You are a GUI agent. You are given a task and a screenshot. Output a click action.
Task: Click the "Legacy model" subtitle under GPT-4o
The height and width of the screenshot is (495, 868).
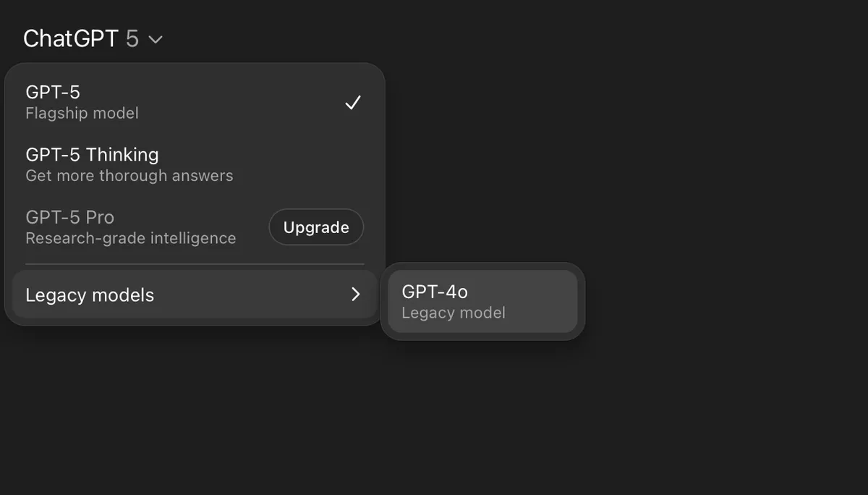tap(454, 313)
